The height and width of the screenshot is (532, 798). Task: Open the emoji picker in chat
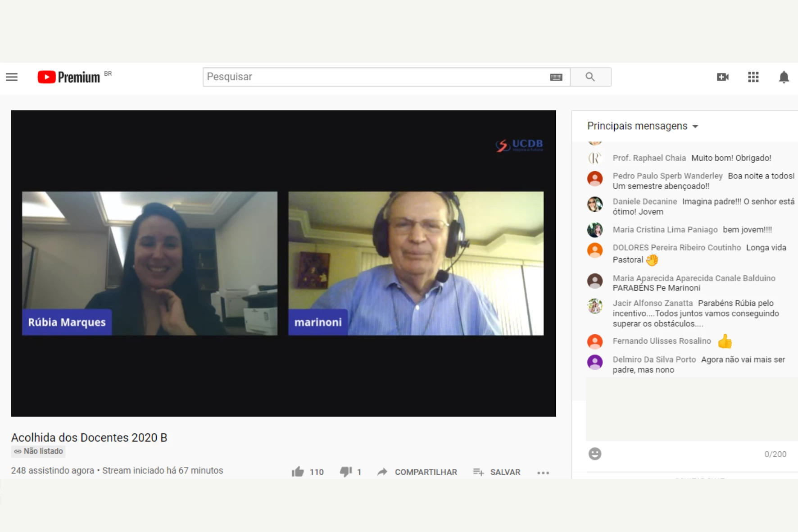(x=594, y=454)
